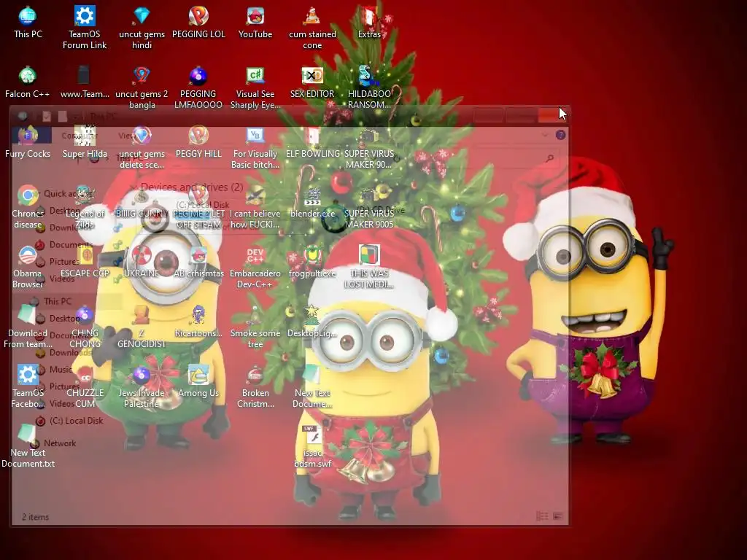The image size is (747, 560).
Task: Launch Falcon C++ from the desktop
Action: [x=27, y=82]
